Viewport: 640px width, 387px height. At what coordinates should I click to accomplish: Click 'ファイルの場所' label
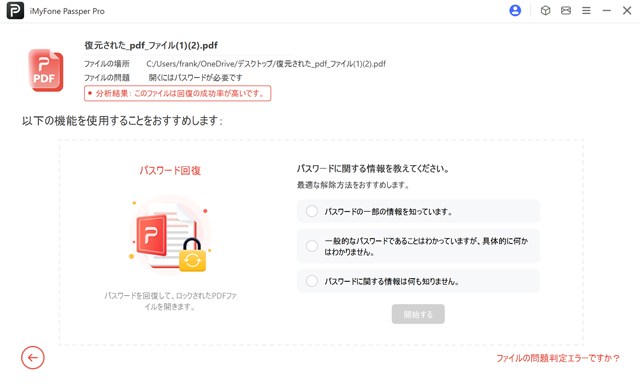[107, 64]
